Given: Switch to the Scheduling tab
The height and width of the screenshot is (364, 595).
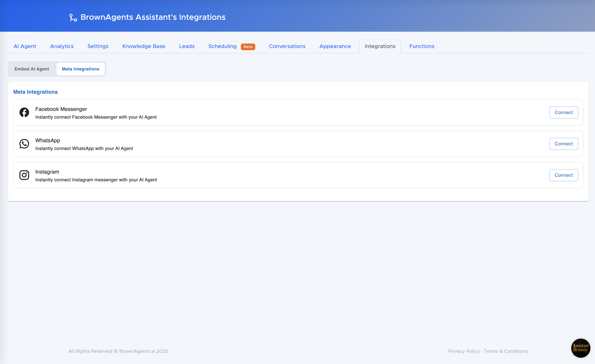Looking at the screenshot, I should pos(222,46).
